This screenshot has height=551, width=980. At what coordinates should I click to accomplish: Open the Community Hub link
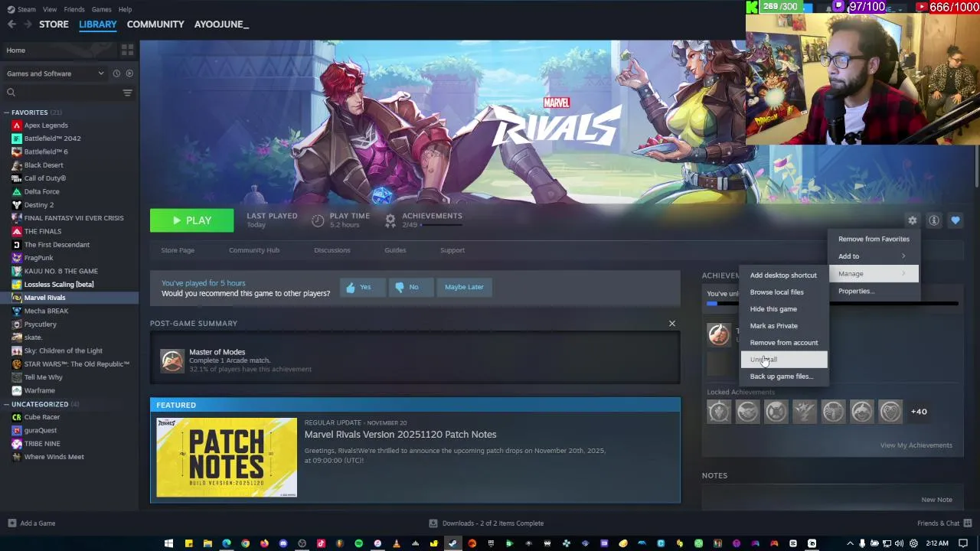(254, 250)
